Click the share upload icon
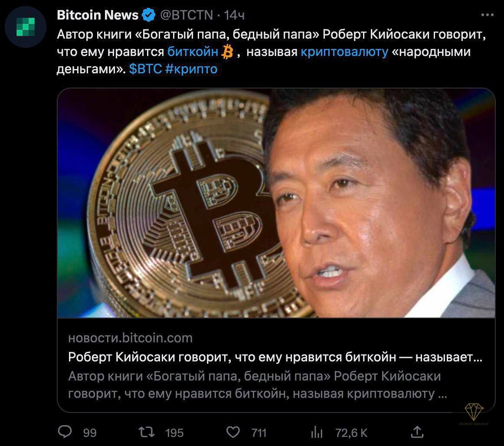 (x=417, y=432)
